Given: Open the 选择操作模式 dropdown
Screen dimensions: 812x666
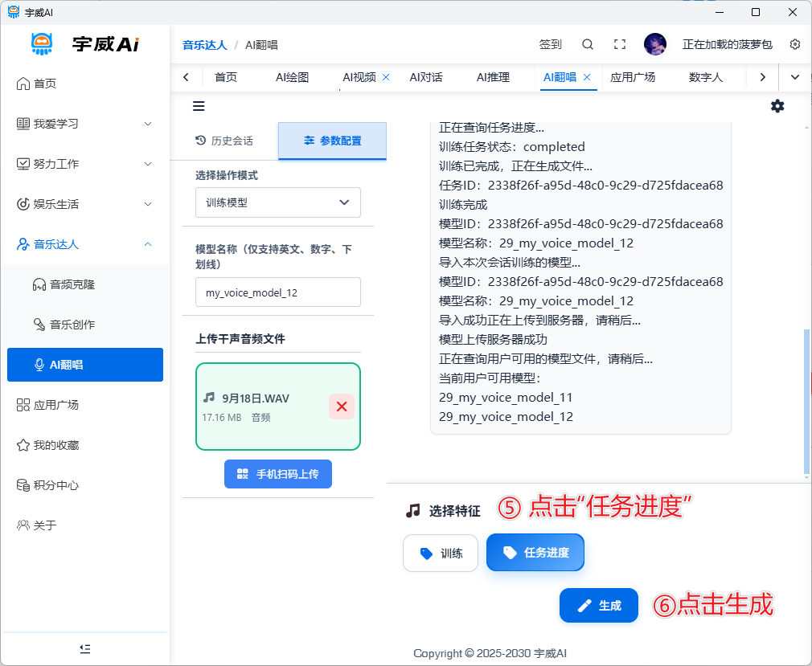Looking at the screenshot, I should (278, 202).
